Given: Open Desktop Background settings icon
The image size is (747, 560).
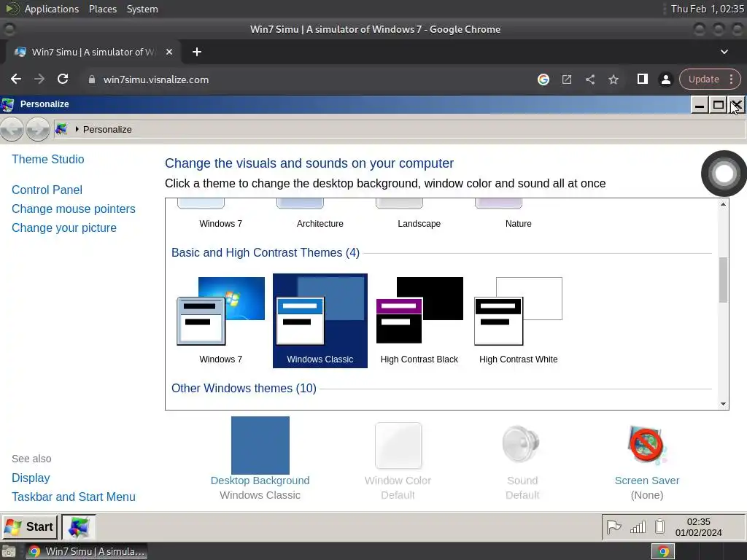Looking at the screenshot, I should click(260, 446).
